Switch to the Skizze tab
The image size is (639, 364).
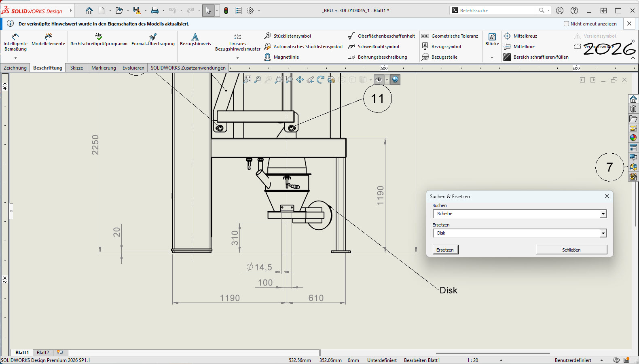[76, 68]
